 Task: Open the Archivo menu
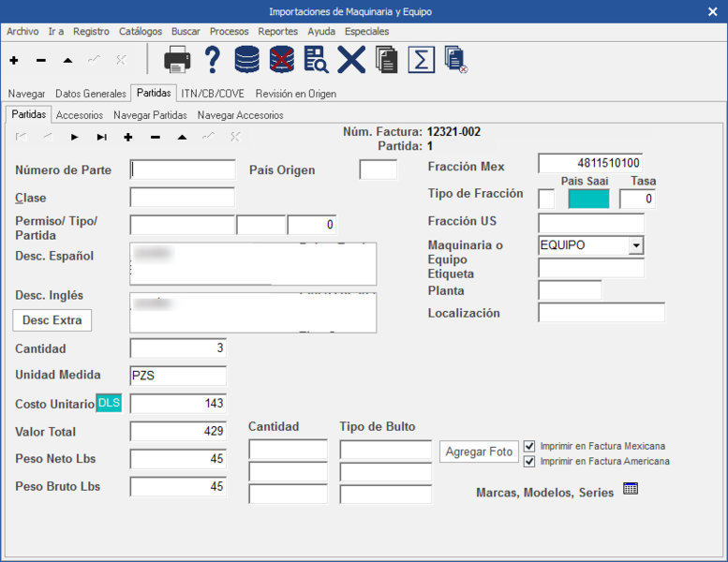point(22,31)
